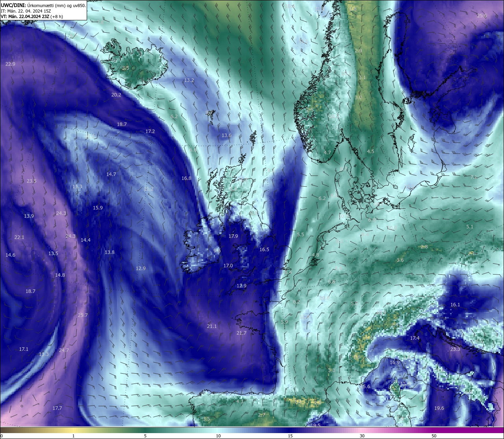504x439 pixels.
Task: Click the 19.6 value near bottom right
Action: click(x=439, y=408)
